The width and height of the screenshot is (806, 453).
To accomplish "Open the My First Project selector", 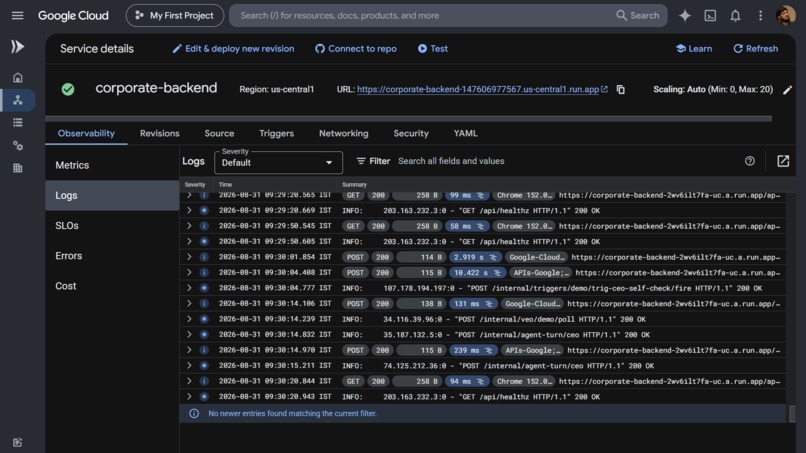I will coord(175,15).
